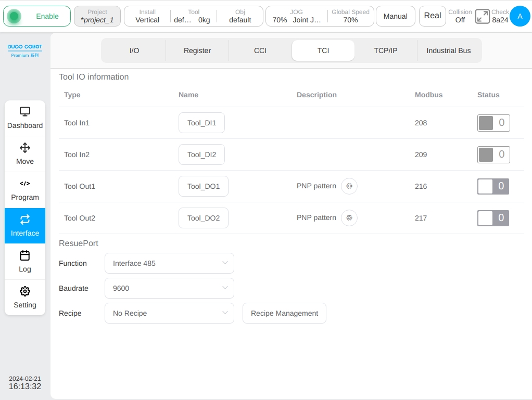Open the Setting gear icon
Viewport: 532px width, 400px height.
(x=25, y=291)
